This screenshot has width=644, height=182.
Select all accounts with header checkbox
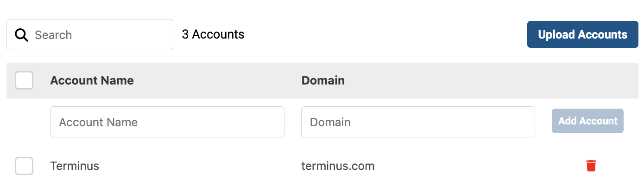[24, 80]
